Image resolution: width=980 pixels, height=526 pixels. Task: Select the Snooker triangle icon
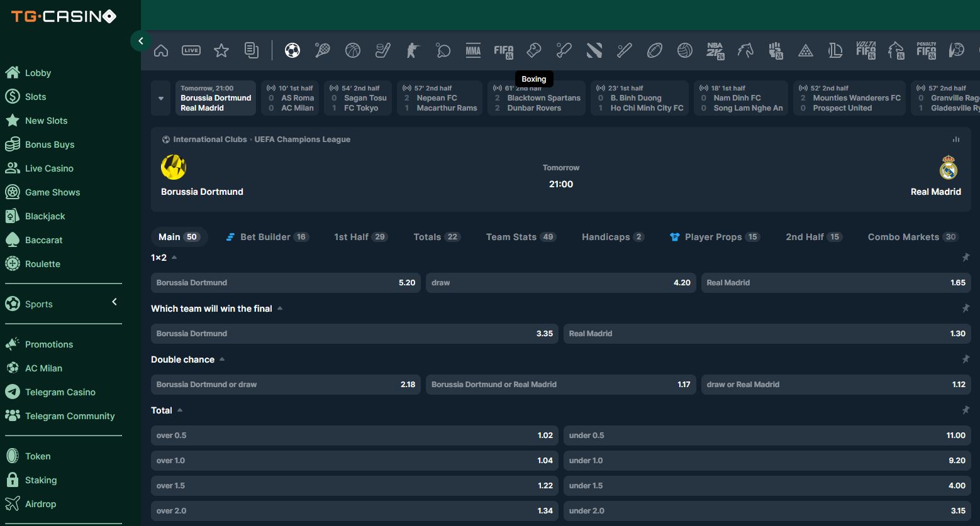[805, 50]
